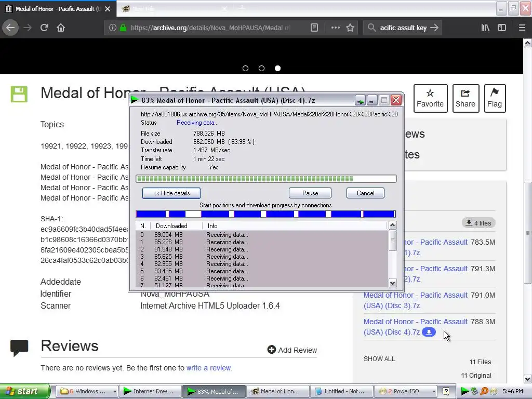
Task: Open the Firefox hamburger menu
Action: pyautogui.click(x=522, y=28)
